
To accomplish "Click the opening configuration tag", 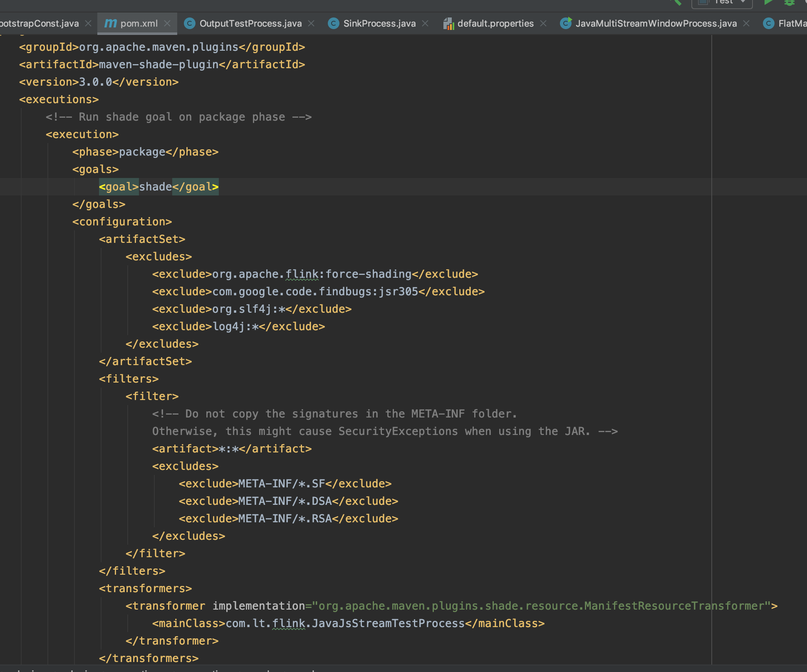I will pyautogui.click(x=122, y=222).
